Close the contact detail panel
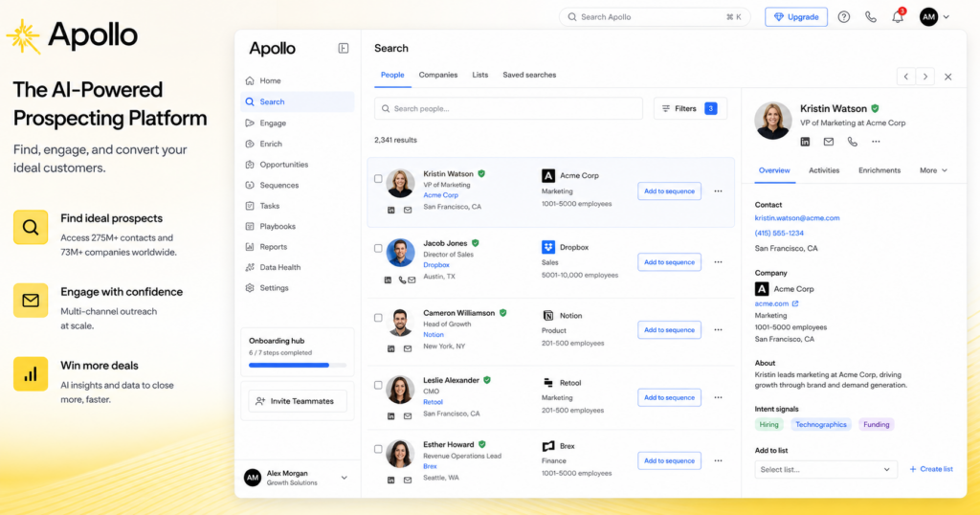Viewport: 980px width, 515px height. click(x=948, y=77)
